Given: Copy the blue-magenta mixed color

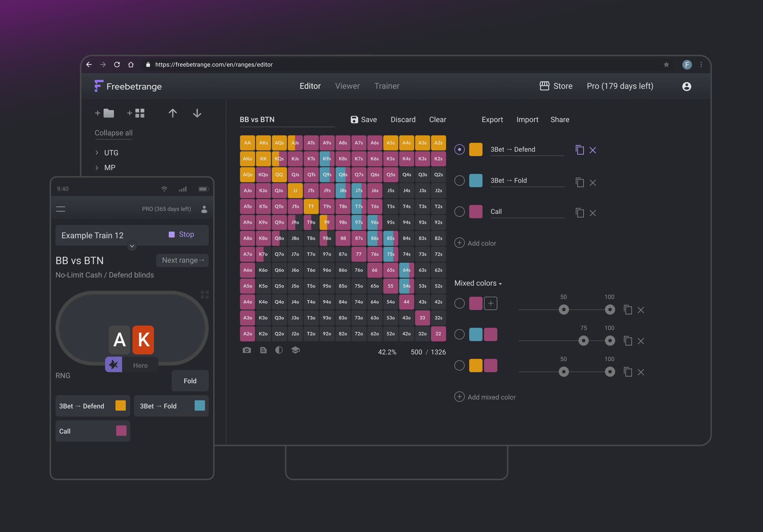Looking at the screenshot, I should tap(628, 341).
